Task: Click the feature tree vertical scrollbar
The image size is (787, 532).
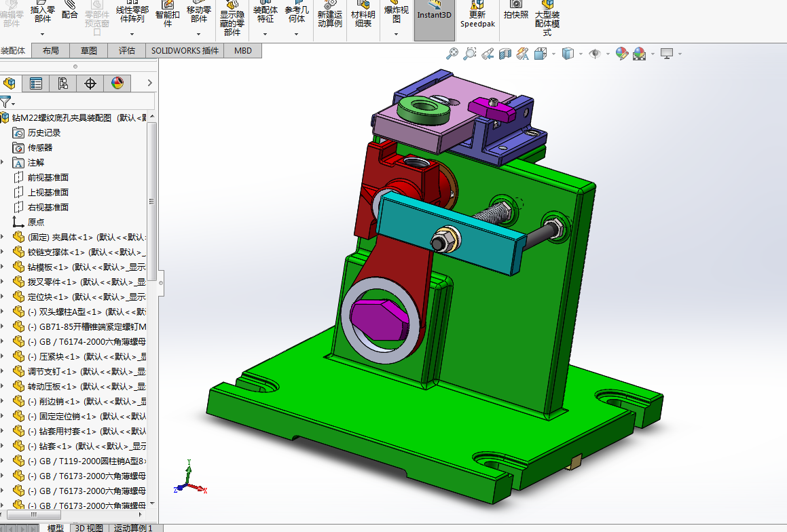Action: coord(152,202)
